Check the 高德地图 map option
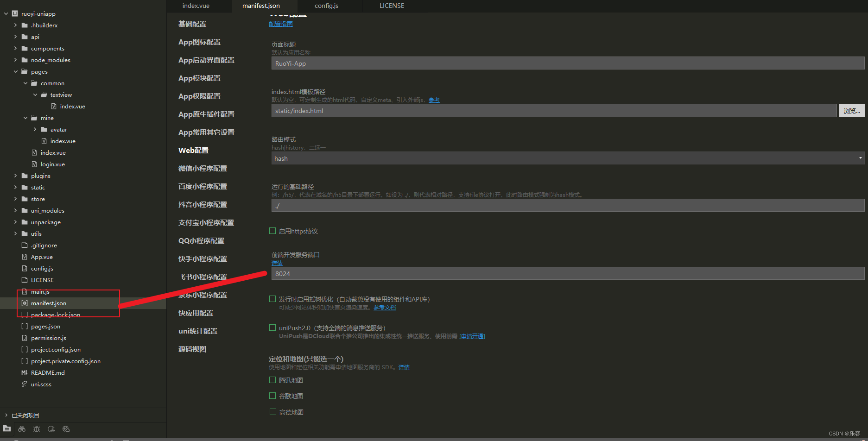868x441 pixels. pos(272,412)
